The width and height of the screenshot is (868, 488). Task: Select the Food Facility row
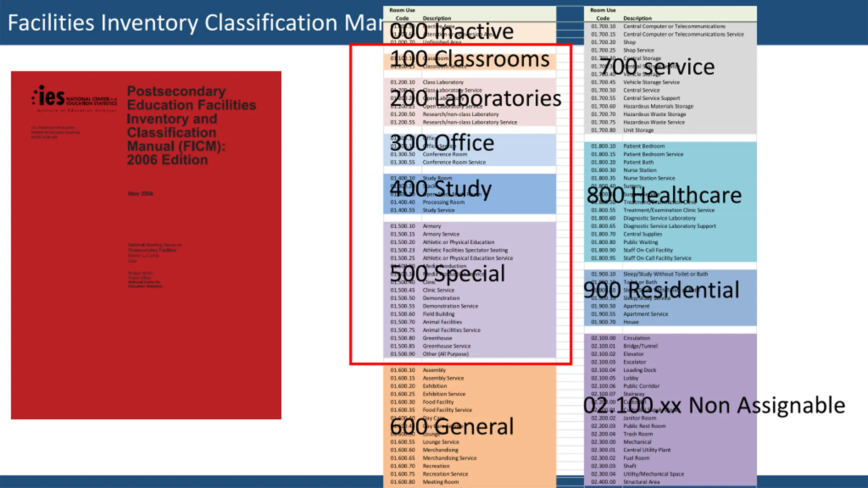470,402
